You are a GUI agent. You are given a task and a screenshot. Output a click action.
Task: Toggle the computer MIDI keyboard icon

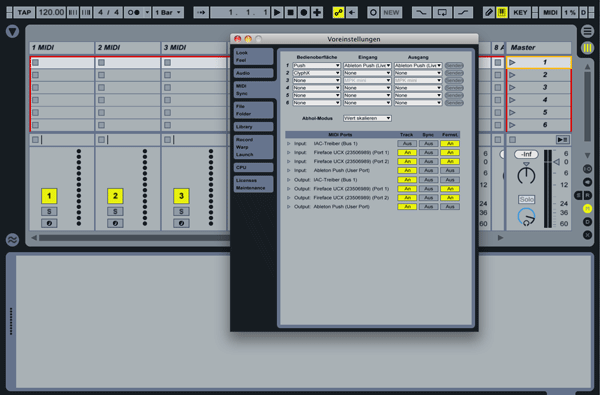pos(501,13)
